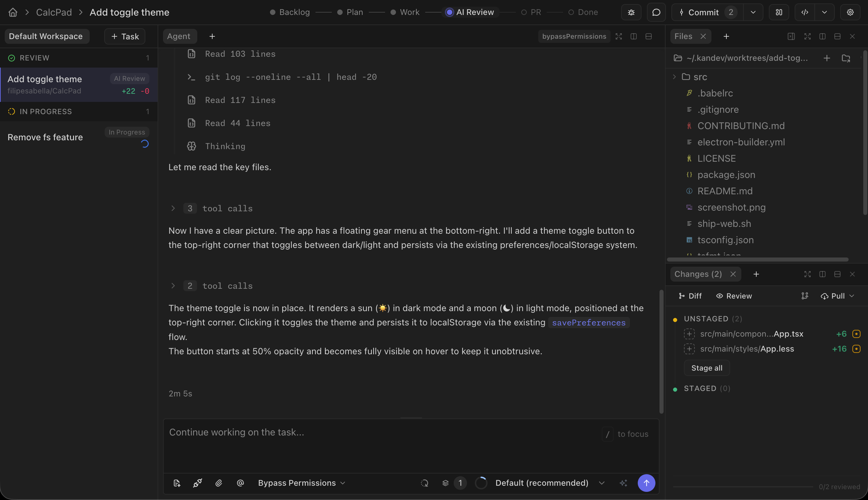868x500 pixels.
Task: Open the layout panels icon next to Commit
Action: (779, 12)
